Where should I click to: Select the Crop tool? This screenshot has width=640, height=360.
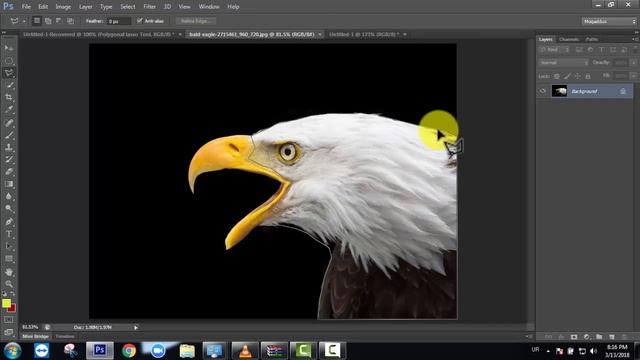9,98
